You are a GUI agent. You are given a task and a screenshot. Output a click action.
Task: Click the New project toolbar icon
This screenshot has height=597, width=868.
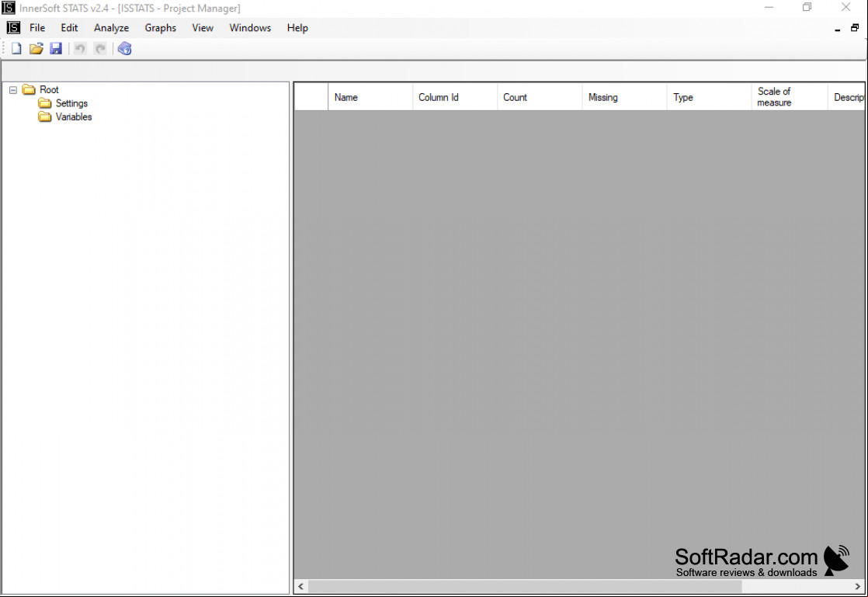[16, 49]
